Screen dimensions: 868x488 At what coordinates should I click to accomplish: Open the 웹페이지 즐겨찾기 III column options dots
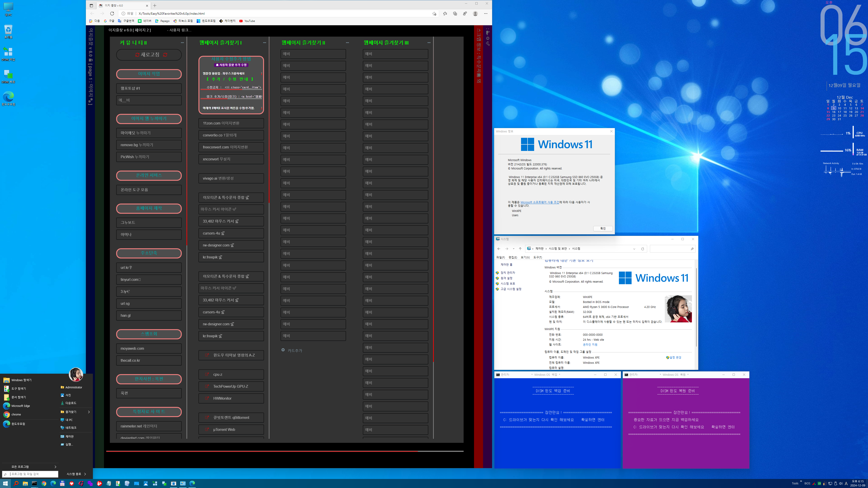point(429,43)
